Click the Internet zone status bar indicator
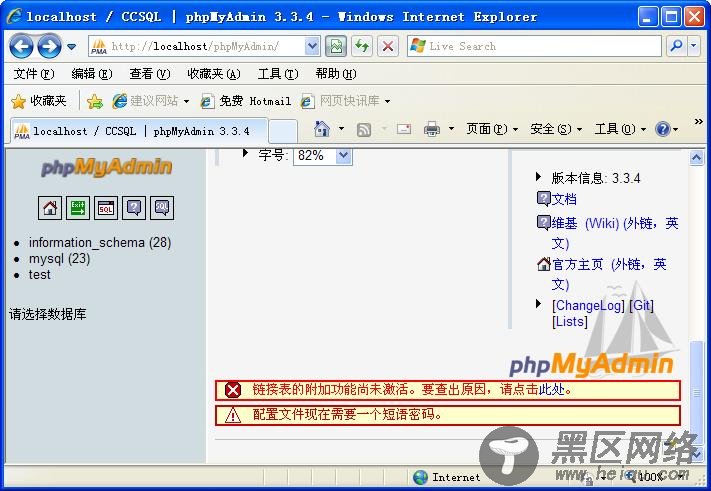 coord(447,477)
